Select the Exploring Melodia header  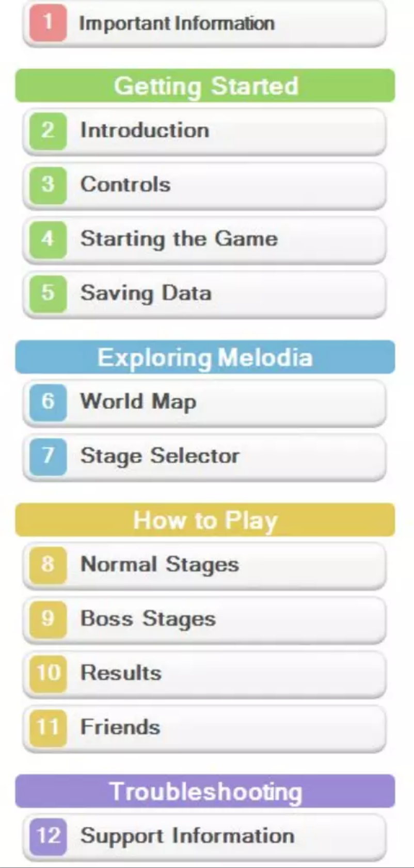[206, 357]
